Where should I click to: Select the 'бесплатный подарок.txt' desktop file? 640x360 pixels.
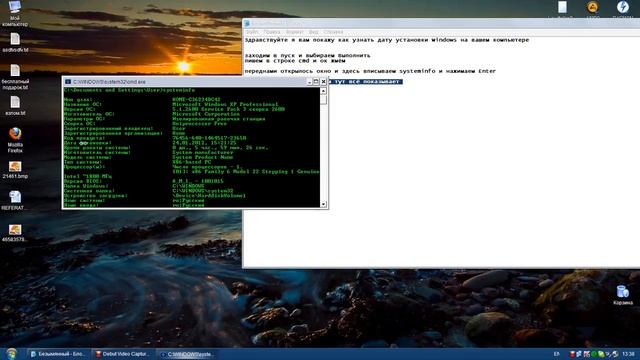(x=15, y=77)
